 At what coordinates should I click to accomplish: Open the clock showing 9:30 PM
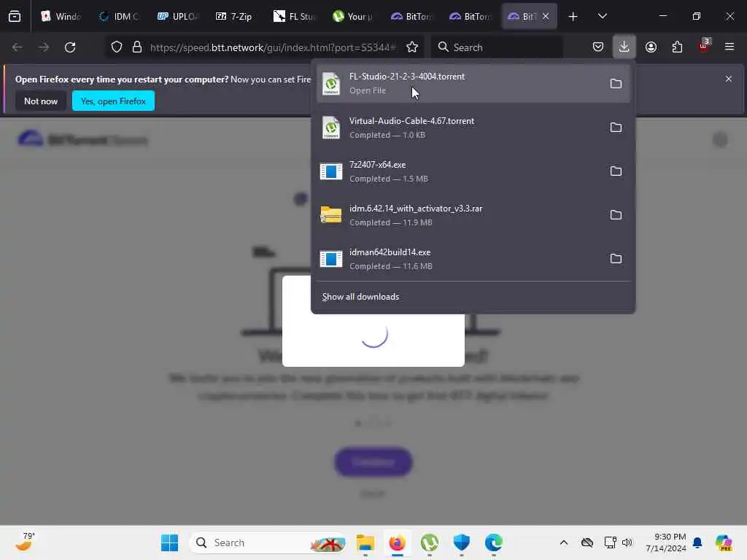click(x=665, y=542)
